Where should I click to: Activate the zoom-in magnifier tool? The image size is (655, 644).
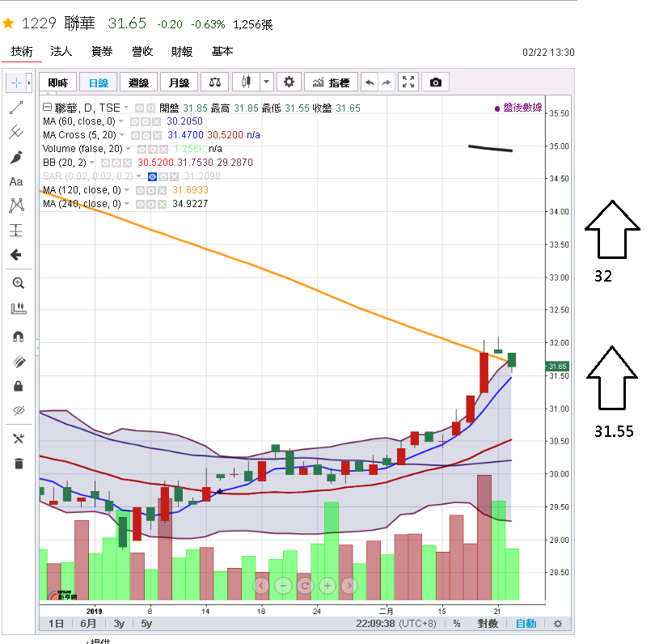(18, 283)
